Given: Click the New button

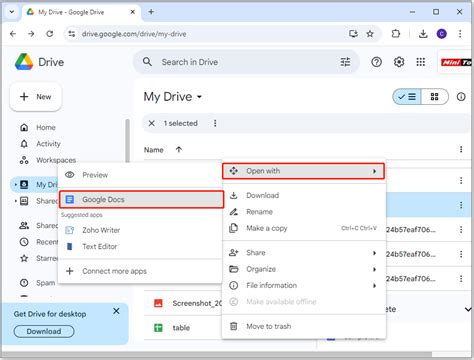Looking at the screenshot, I should [x=36, y=97].
